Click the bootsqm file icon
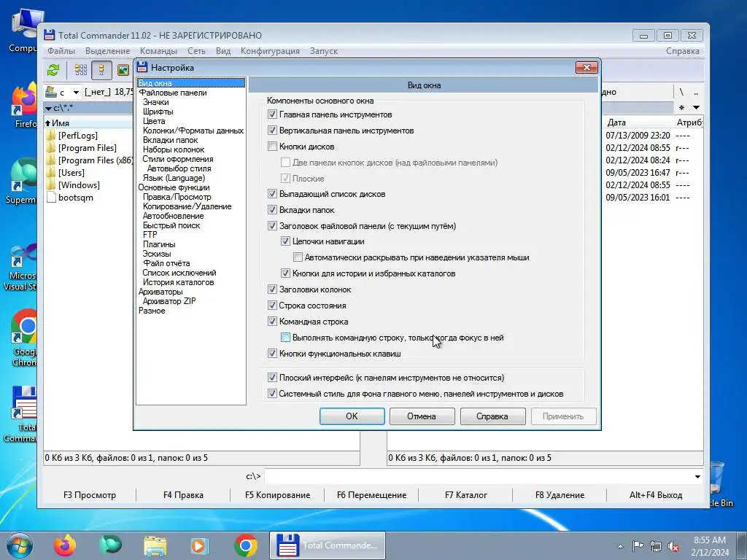Image resolution: width=747 pixels, height=560 pixels. tap(51, 198)
